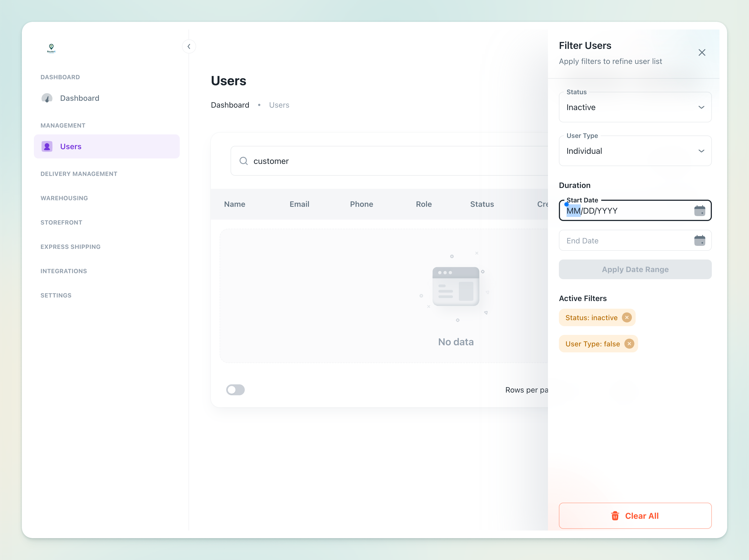The height and width of the screenshot is (560, 749).
Task: Remove the User Type: false filter chip
Action: pyautogui.click(x=629, y=344)
